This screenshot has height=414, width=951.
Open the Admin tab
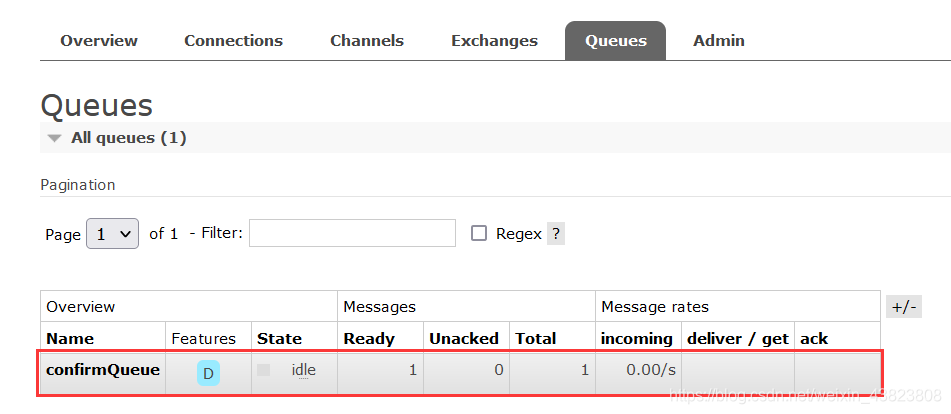(x=719, y=41)
